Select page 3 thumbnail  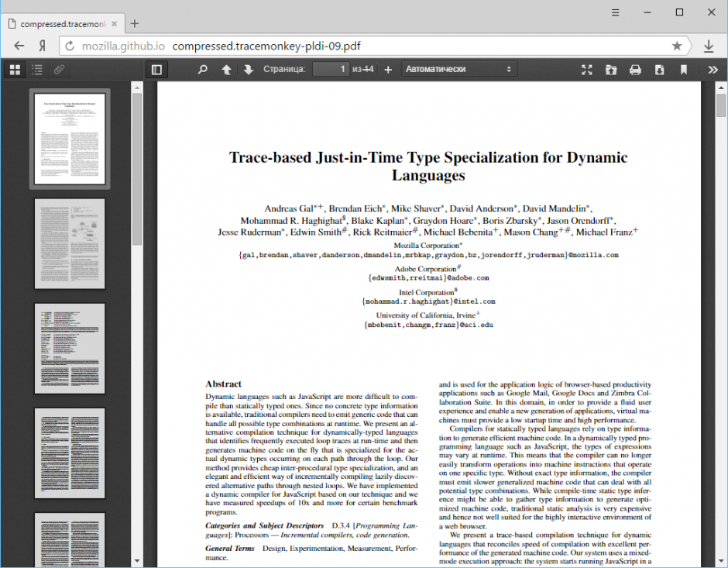pos(70,349)
